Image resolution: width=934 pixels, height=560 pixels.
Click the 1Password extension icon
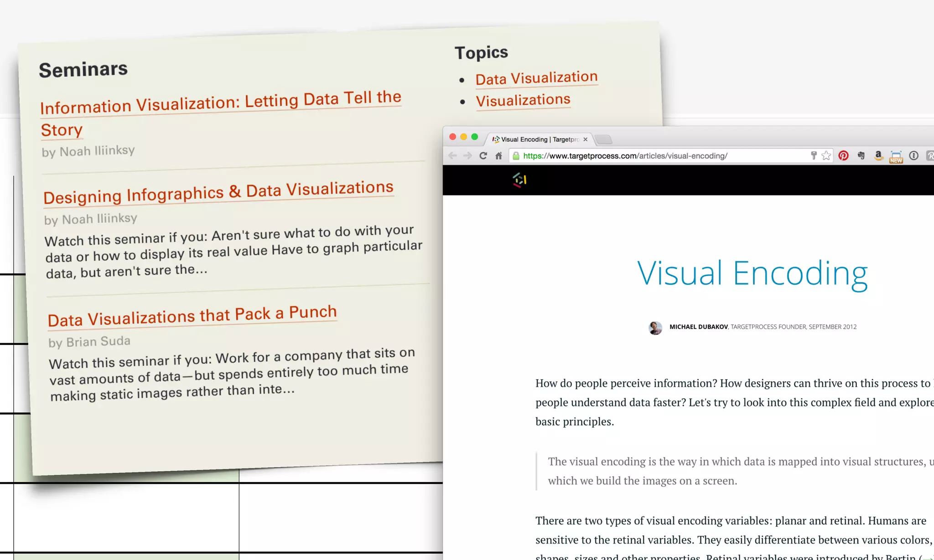click(x=913, y=156)
